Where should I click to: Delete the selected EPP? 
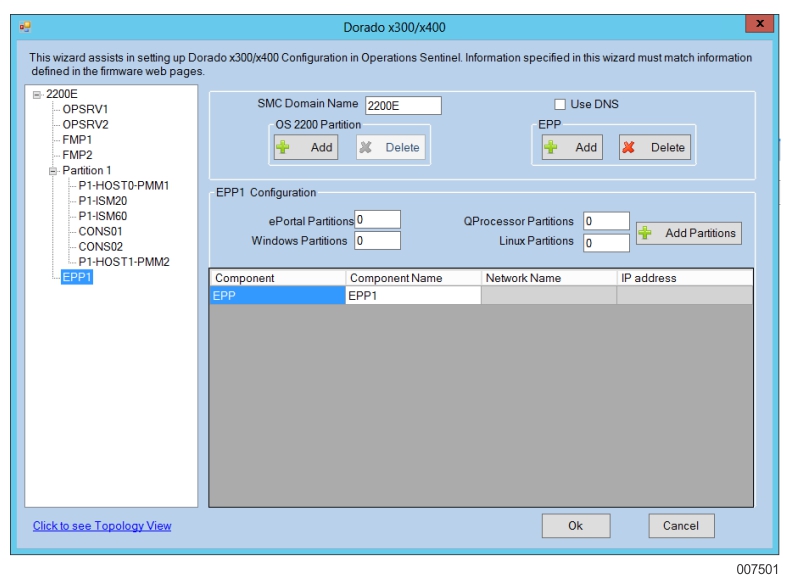click(655, 147)
